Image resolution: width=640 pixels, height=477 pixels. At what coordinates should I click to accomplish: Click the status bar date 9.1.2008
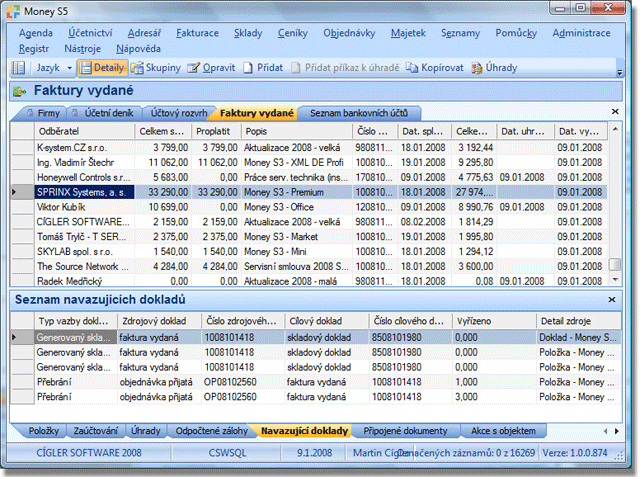pyautogui.click(x=314, y=453)
